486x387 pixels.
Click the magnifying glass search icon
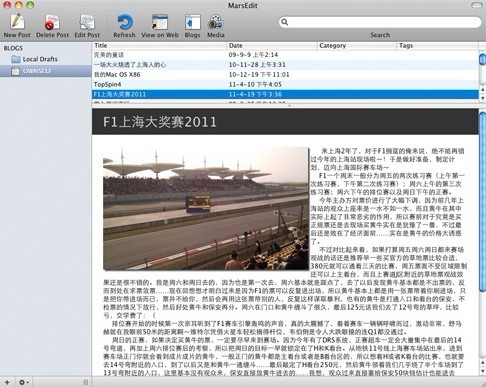284,22
